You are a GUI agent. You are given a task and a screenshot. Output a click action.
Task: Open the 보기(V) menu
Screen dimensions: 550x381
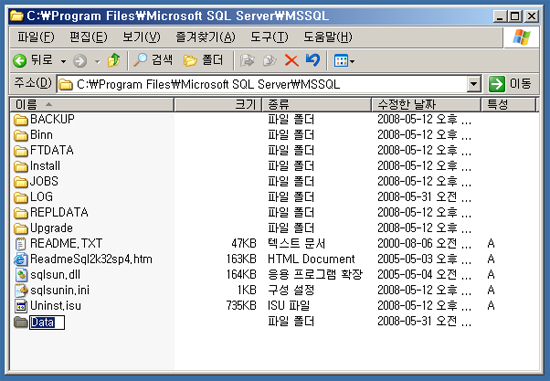(x=141, y=37)
